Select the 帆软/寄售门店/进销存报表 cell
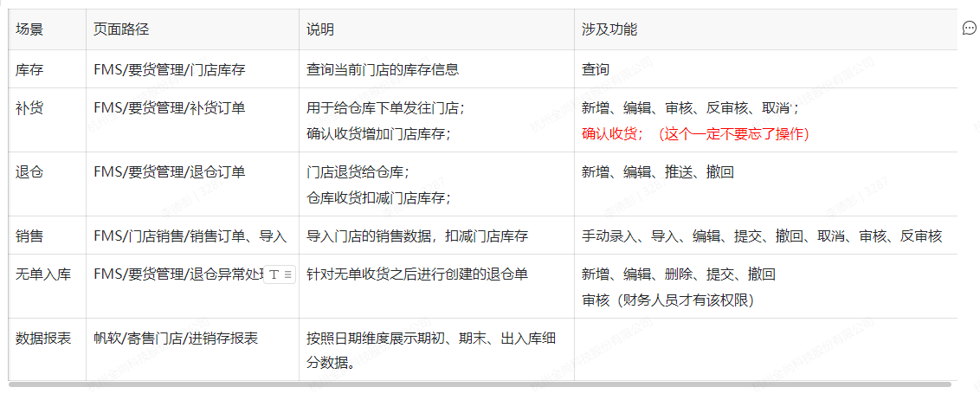Screen dimensions: 980x400 [176, 339]
